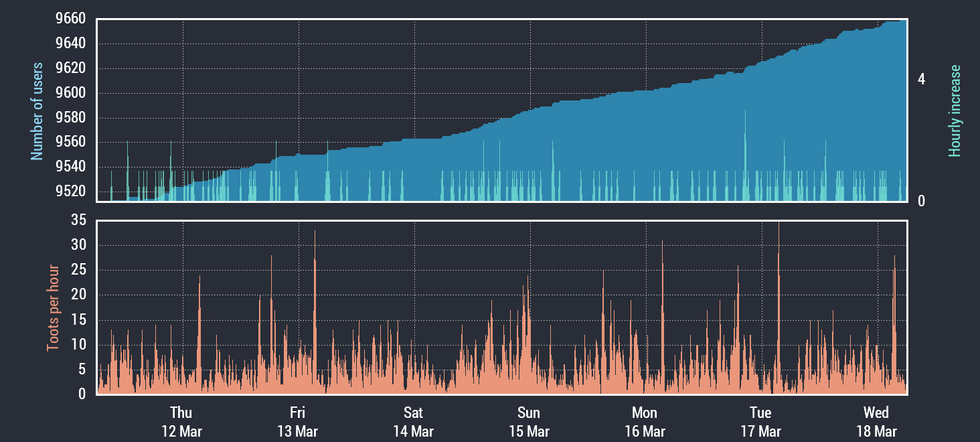Screen dimensions: 980x442
Task: Select the 'Sun 15 Mar' date label
Action: tap(529, 421)
